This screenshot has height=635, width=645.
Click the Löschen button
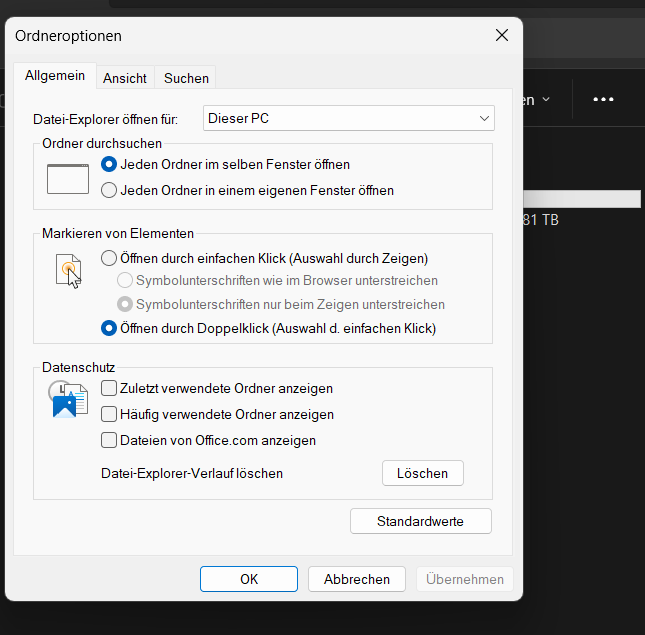(x=422, y=473)
